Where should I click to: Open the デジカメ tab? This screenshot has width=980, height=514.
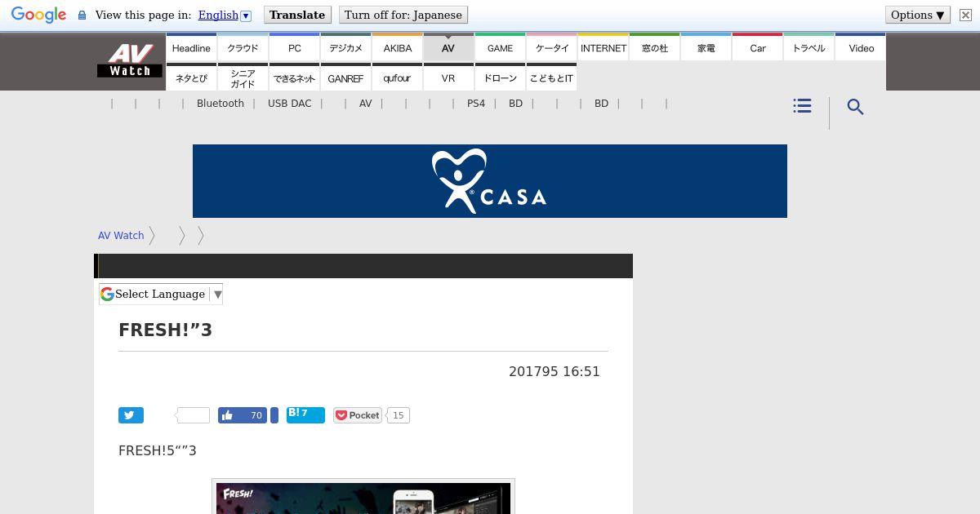click(345, 47)
